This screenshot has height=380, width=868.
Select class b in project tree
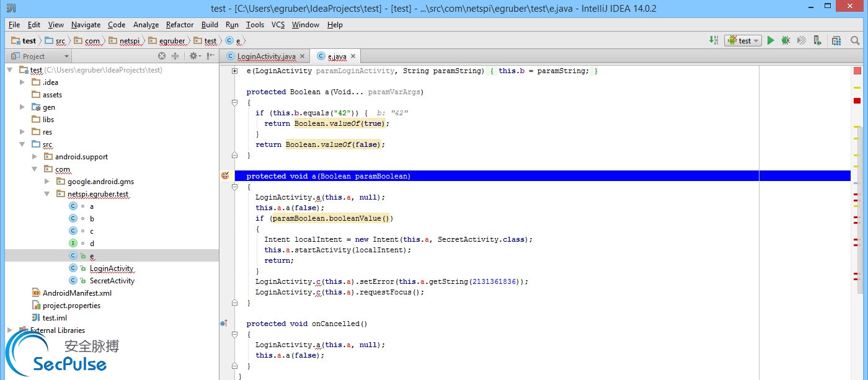click(x=92, y=219)
